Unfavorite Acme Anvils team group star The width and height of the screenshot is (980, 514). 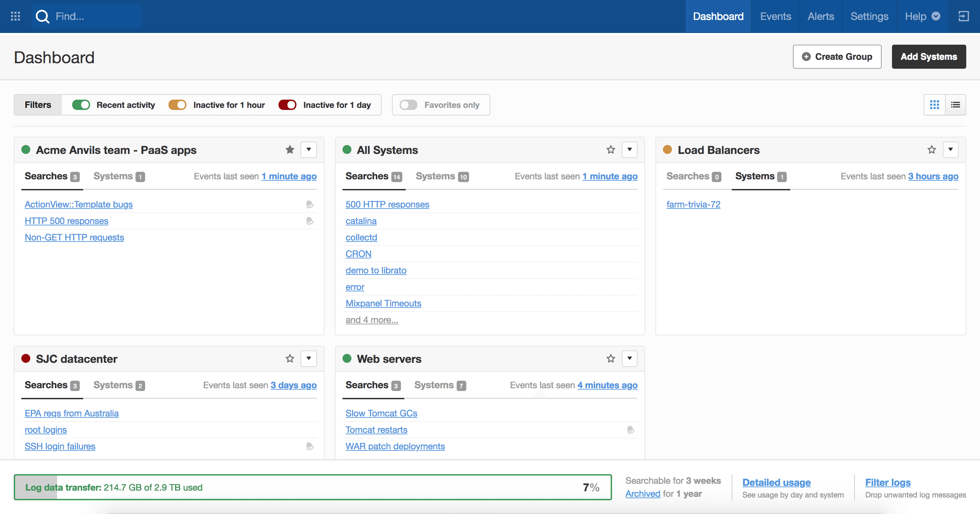coord(290,150)
